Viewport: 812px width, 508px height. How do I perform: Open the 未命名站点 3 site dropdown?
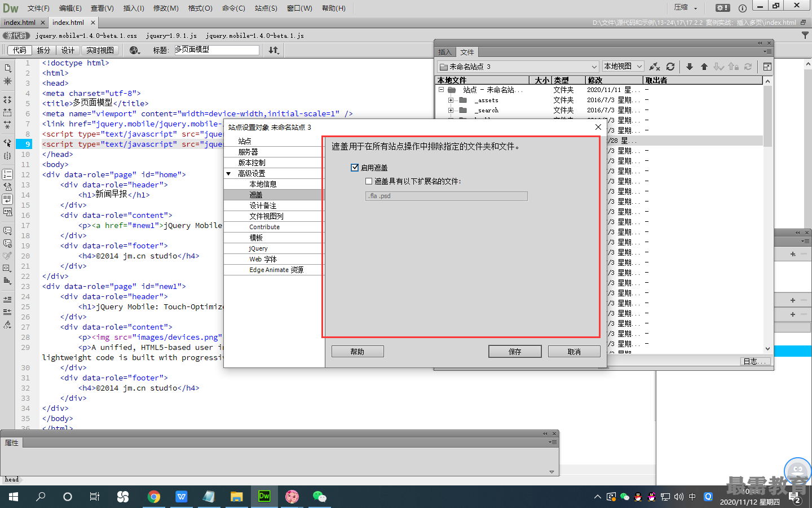point(518,67)
